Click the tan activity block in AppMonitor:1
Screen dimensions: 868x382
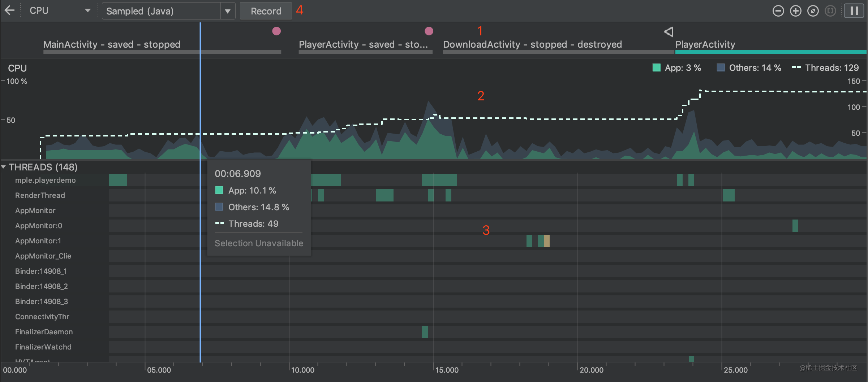tap(547, 241)
